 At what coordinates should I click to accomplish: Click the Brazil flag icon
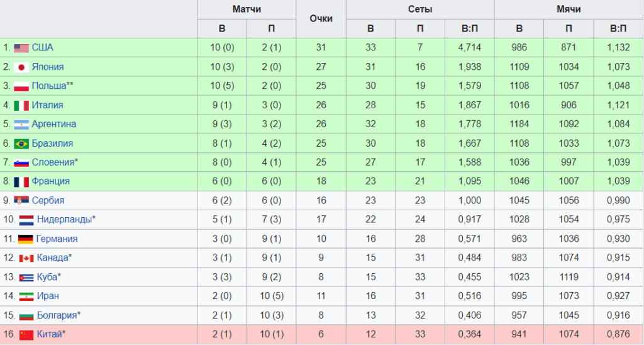(x=21, y=144)
